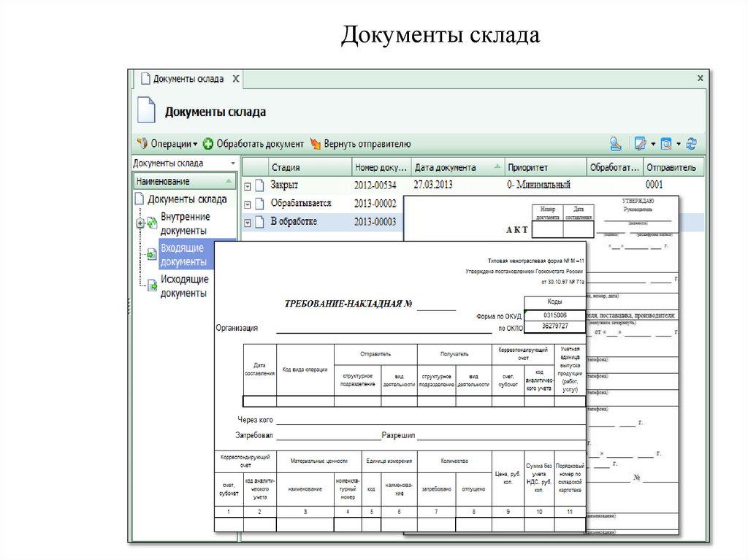This screenshot has width=748, height=560.
Task: Sort by the Дата документа column header
Action: 457,167
